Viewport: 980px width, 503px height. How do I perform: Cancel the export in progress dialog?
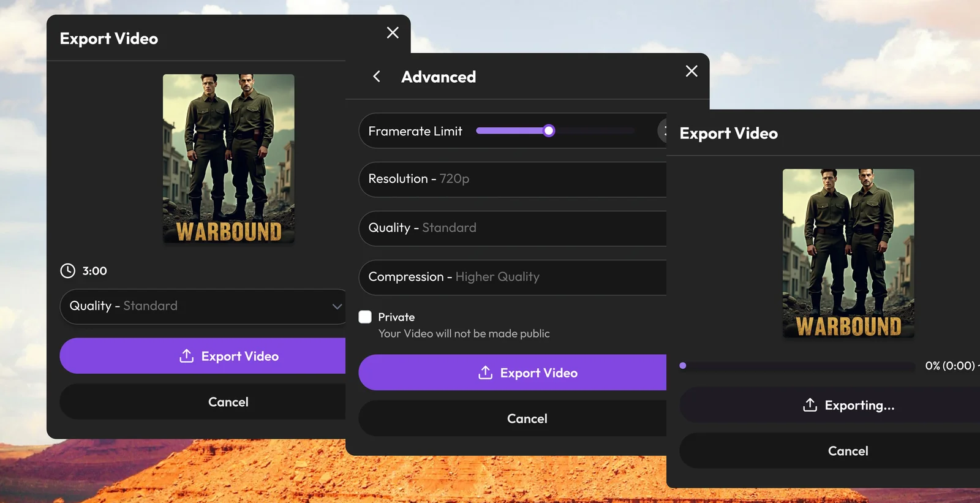[830, 451]
